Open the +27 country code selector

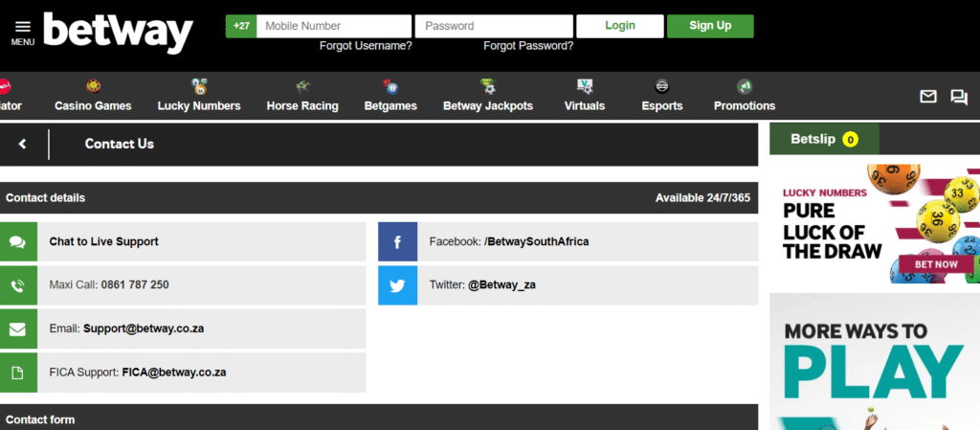tap(241, 26)
